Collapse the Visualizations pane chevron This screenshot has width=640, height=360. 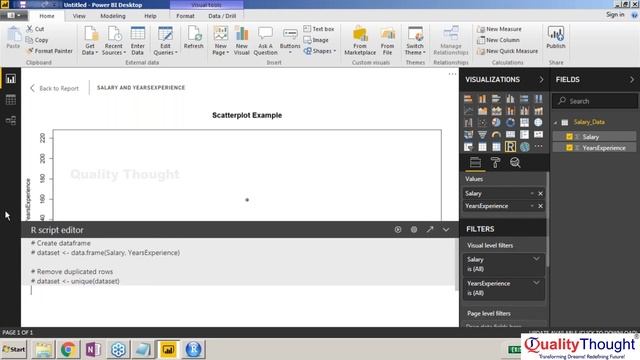[x=541, y=80]
